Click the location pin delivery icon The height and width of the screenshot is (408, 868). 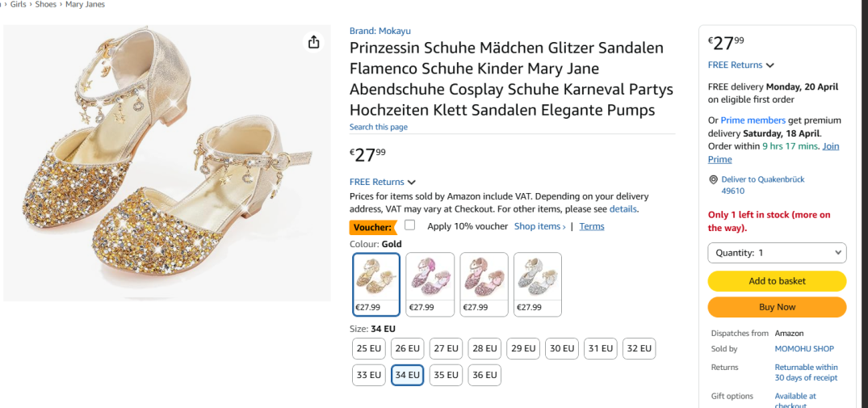[713, 179]
